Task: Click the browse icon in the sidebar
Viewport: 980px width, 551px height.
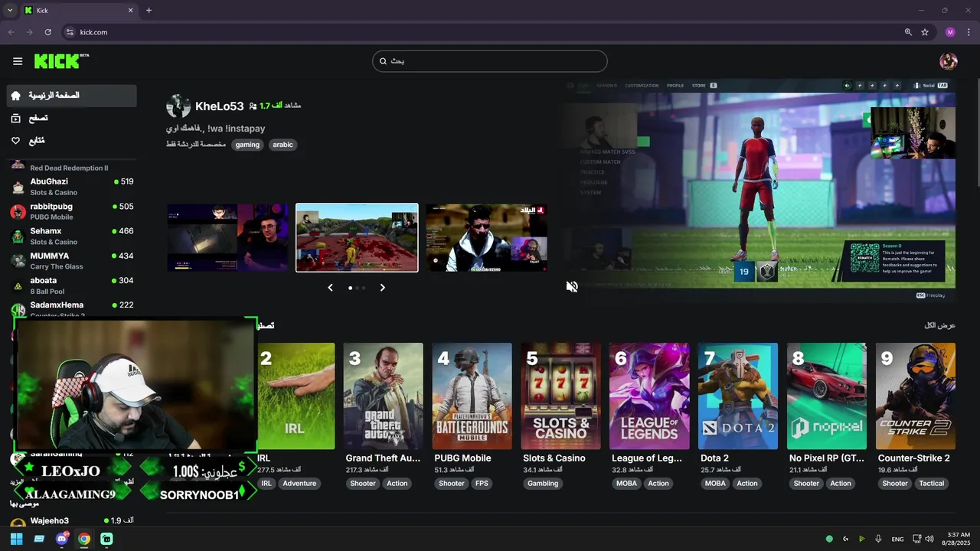Action: (x=15, y=118)
